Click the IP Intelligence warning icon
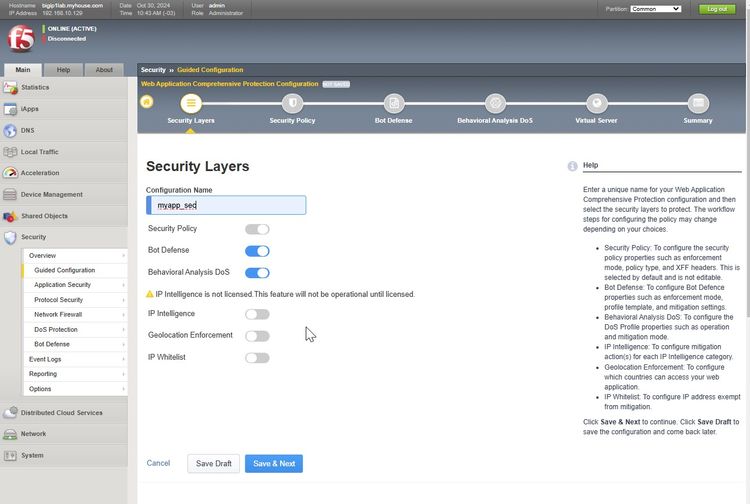750x504 pixels. click(150, 294)
